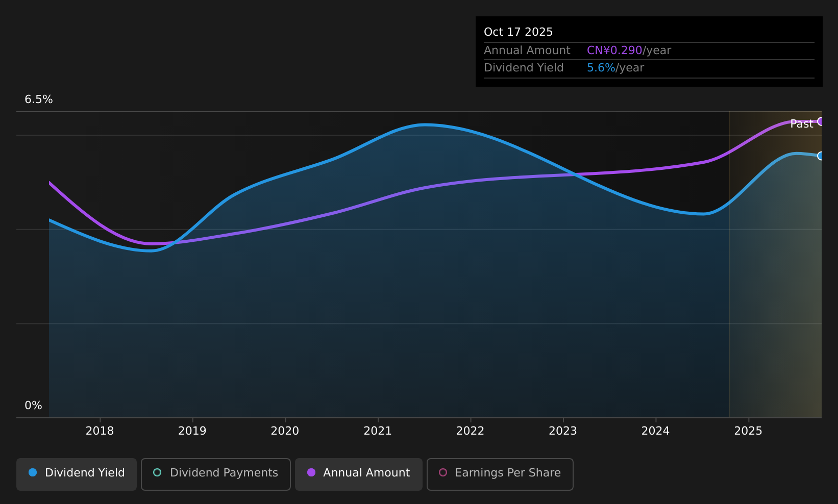Enable the Earnings Per Share series

tap(500, 474)
